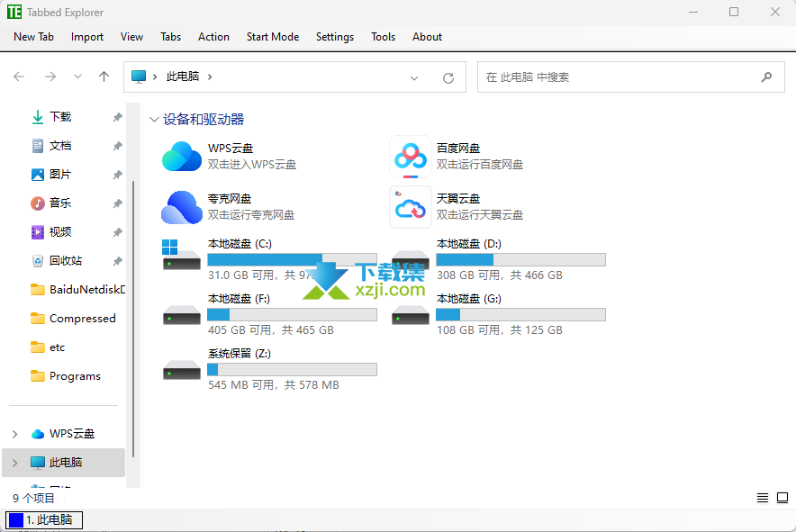Open the Tools menu
This screenshot has height=532, width=796.
pos(383,37)
